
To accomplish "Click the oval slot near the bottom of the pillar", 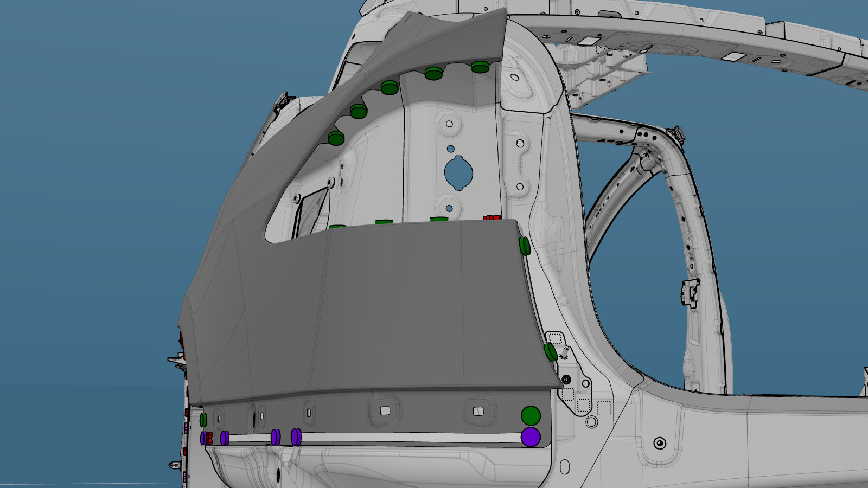I will click(564, 467).
